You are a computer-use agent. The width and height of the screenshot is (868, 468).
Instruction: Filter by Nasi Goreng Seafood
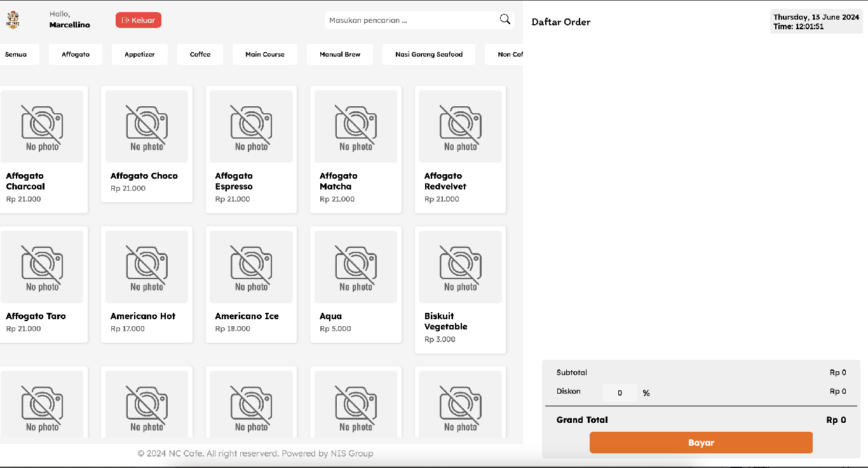click(429, 55)
